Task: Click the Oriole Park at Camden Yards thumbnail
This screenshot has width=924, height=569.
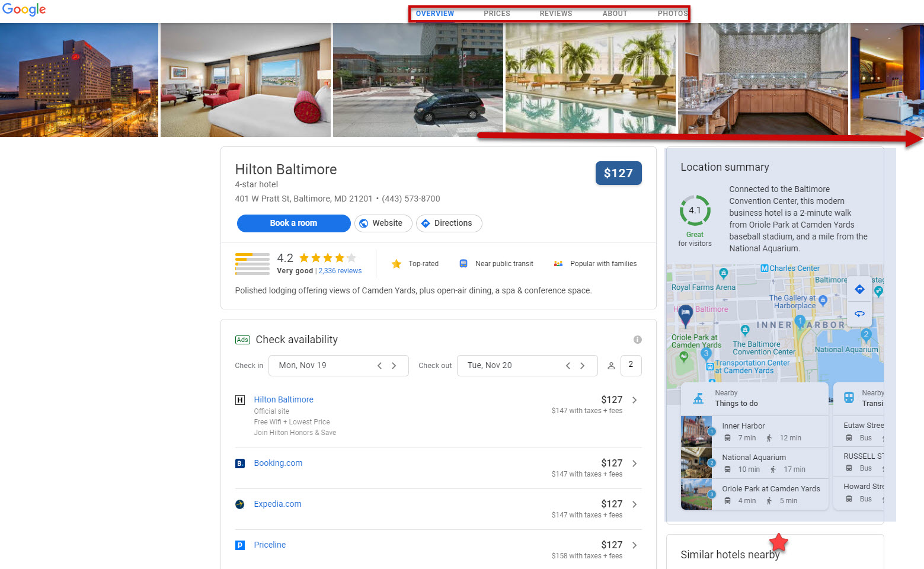Action: [x=696, y=494]
